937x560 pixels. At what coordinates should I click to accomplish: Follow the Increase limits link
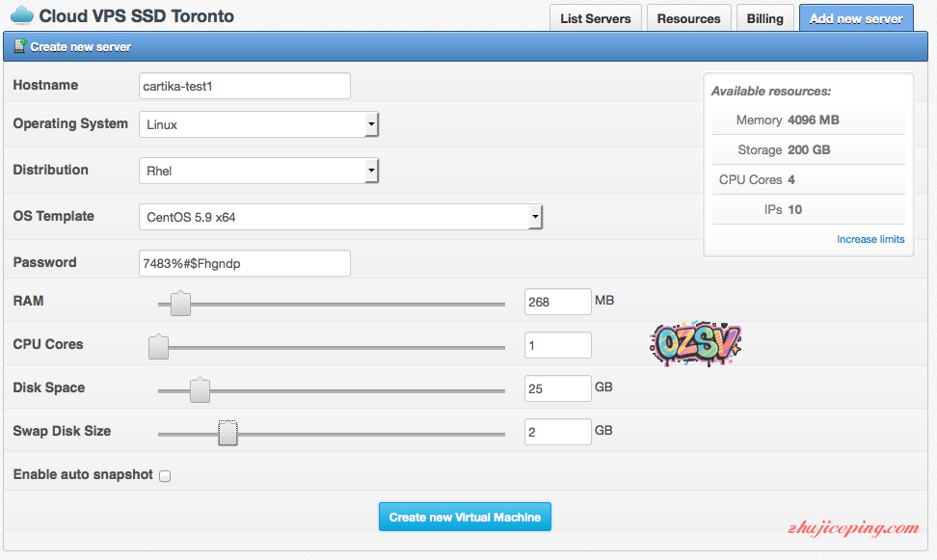point(870,239)
